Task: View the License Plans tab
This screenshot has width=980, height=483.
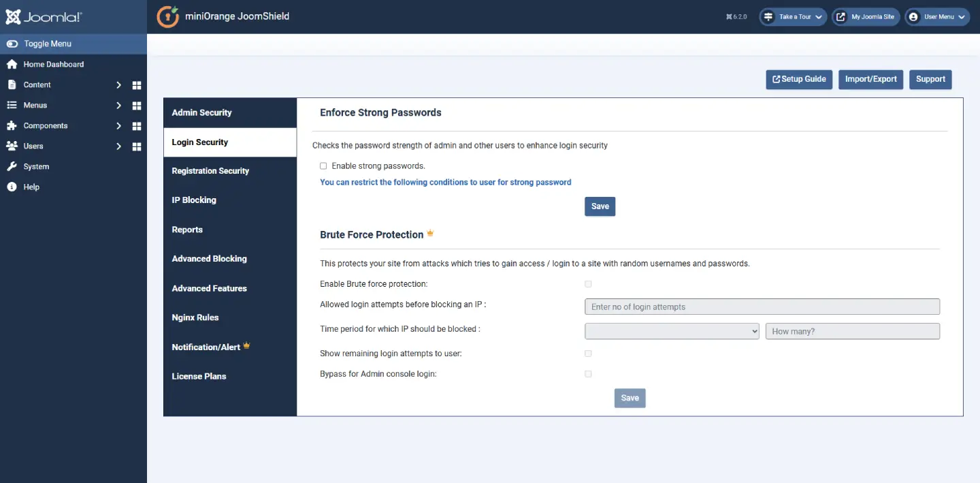Action: pos(230,376)
